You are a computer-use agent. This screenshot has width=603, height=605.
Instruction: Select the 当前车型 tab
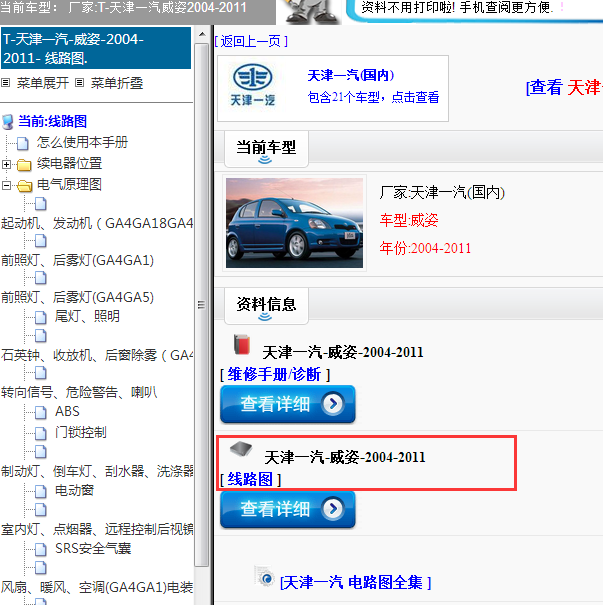coord(266,149)
